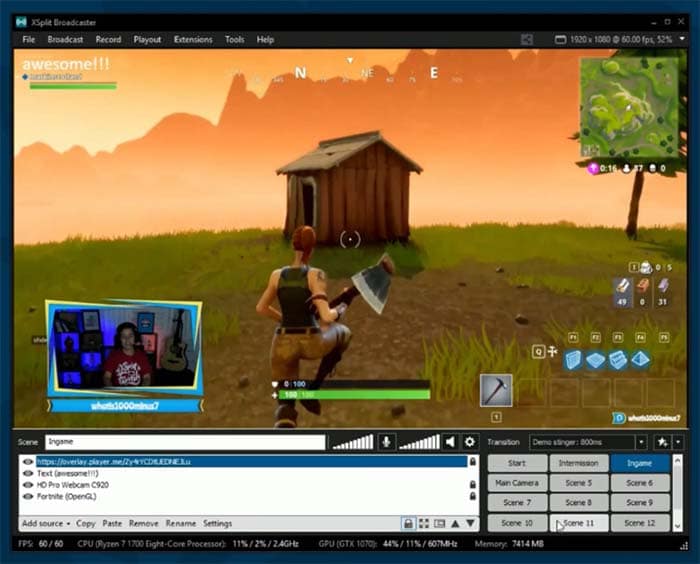Hide the Text (awesome!!!) source
700x564 pixels.
(x=28, y=473)
